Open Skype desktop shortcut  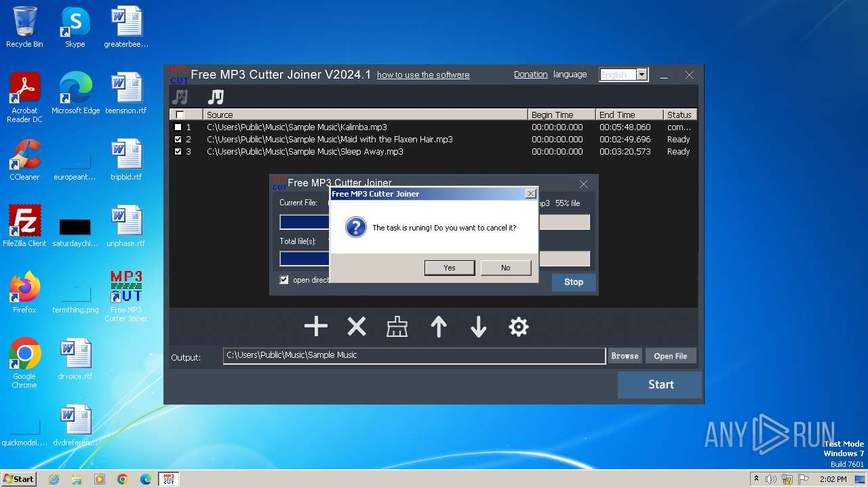(x=75, y=27)
